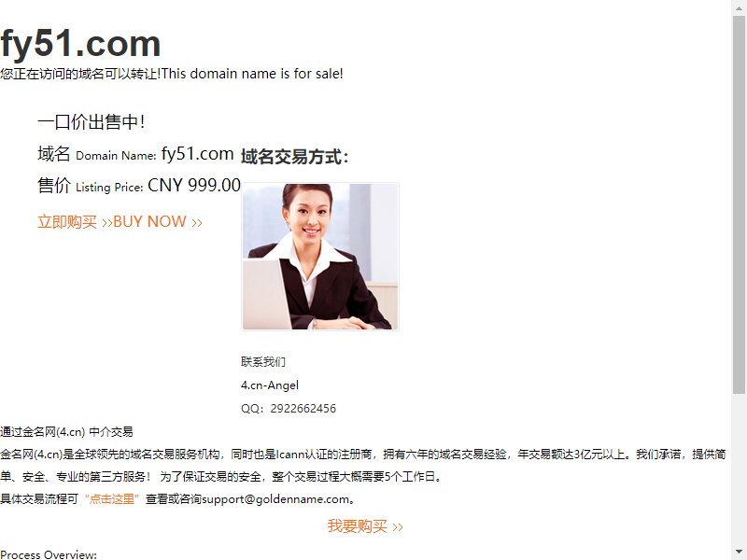Click the fy51.com domain name value
Screen dimensions: 747x560
coord(197,154)
